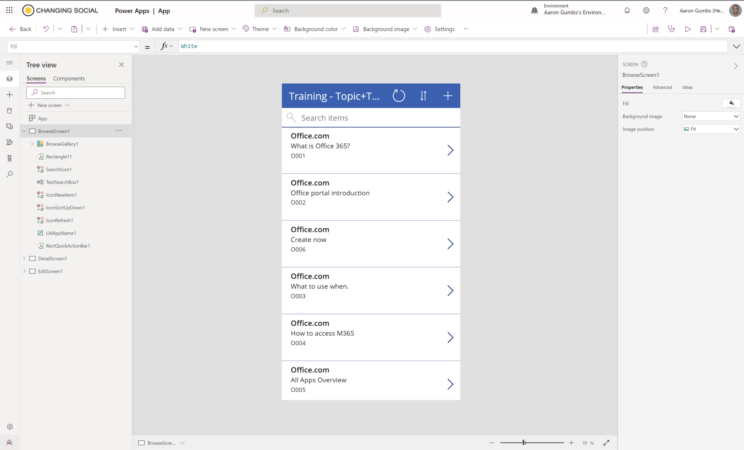Select IconSortUpDown1 in tree

[65, 208]
